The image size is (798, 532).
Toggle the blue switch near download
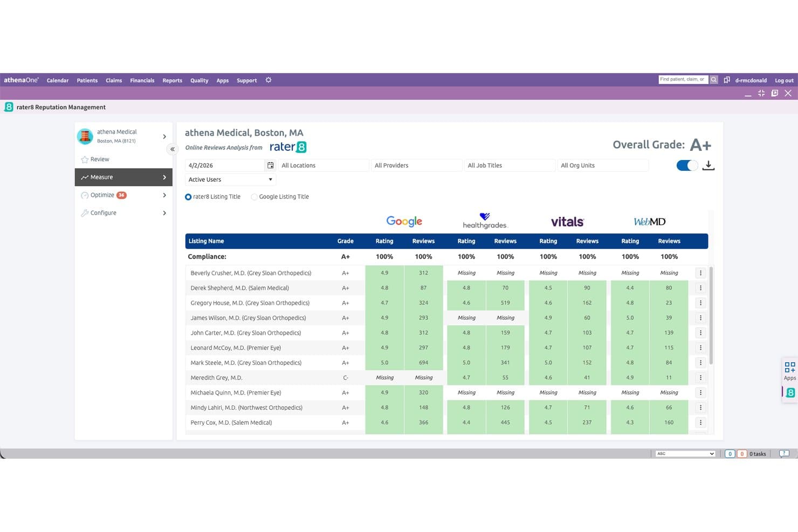687,165
